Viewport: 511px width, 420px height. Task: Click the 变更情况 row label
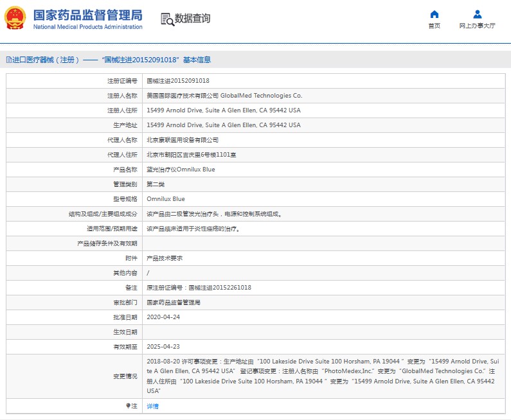[x=125, y=376]
